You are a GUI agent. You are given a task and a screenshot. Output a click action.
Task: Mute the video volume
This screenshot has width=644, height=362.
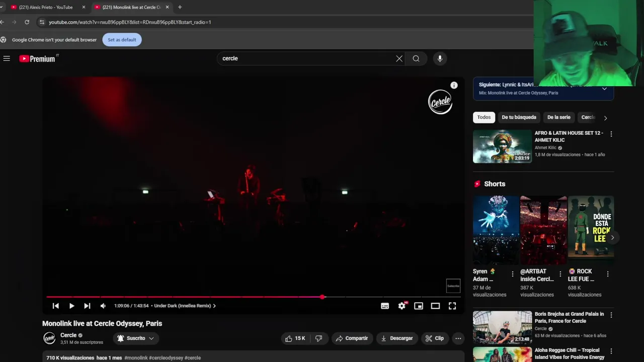point(103,306)
